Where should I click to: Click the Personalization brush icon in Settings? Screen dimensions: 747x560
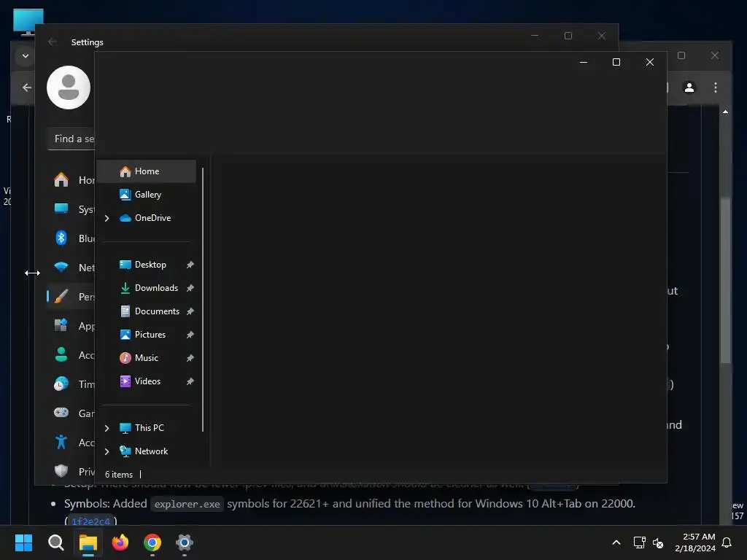point(61,296)
